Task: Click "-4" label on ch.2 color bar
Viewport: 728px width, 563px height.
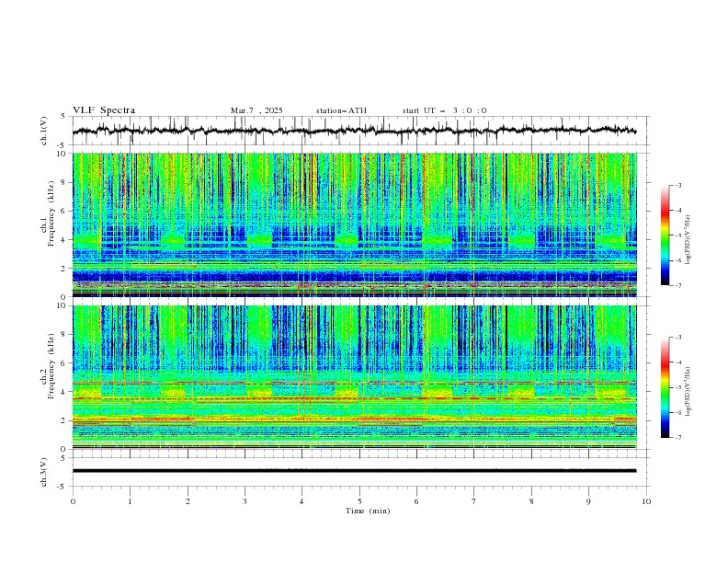Action: coord(678,362)
